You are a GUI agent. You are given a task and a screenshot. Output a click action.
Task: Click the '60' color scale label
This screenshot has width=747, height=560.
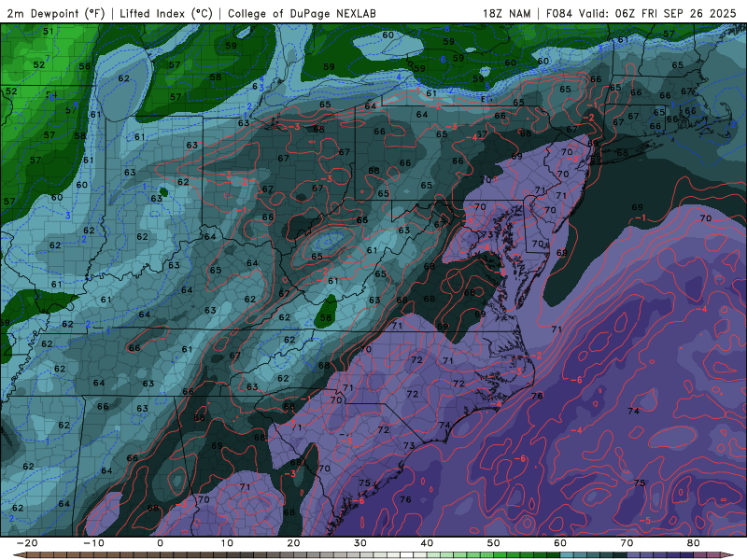pos(560,543)
